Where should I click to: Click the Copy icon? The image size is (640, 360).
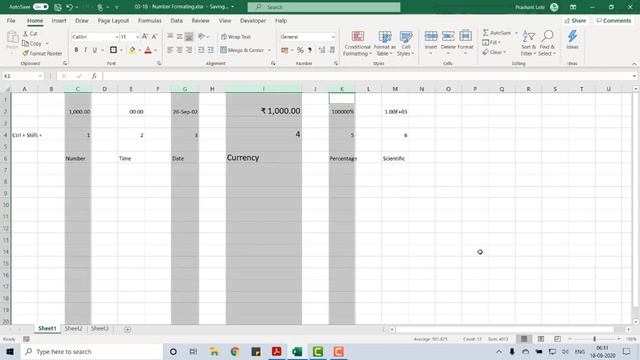pos(25,43)
